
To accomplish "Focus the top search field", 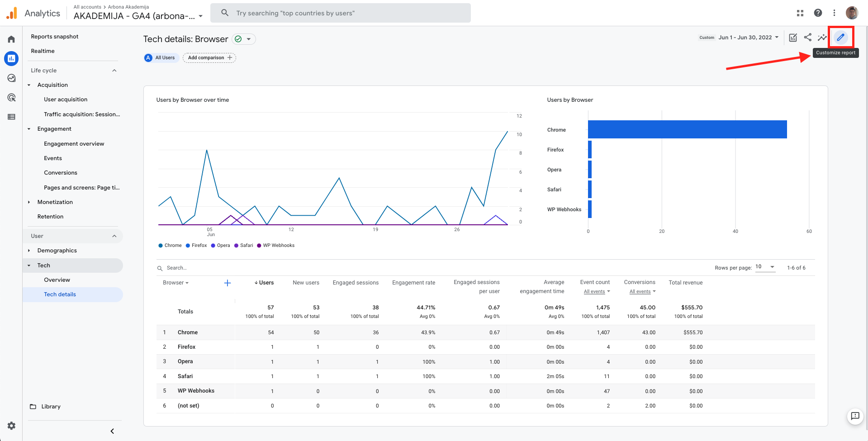I will 341,13.
